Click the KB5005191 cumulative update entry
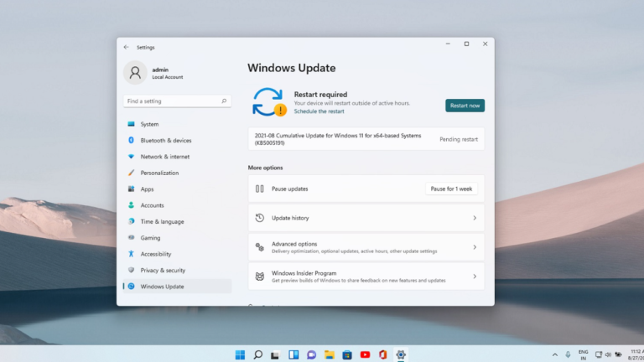Viewport: 644px width, 362px height. (366, 139)
